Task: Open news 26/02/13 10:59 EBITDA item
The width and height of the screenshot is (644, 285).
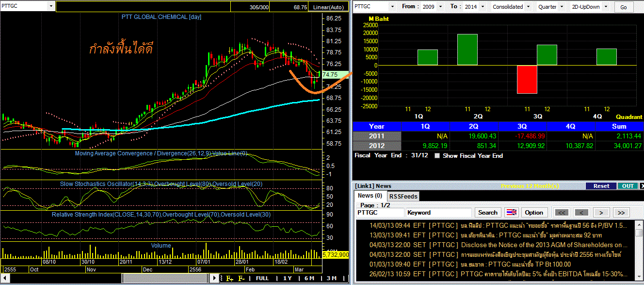Action: point(498,274)
